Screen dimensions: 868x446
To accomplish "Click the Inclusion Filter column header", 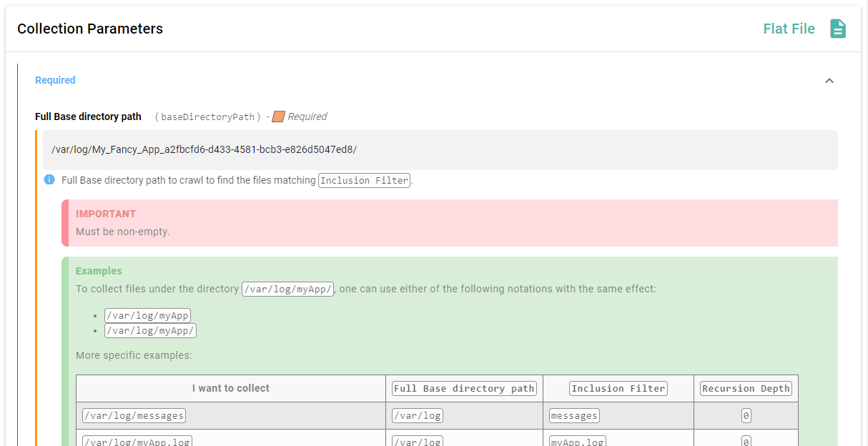I will pyautogui.click(x=618, y=387).
